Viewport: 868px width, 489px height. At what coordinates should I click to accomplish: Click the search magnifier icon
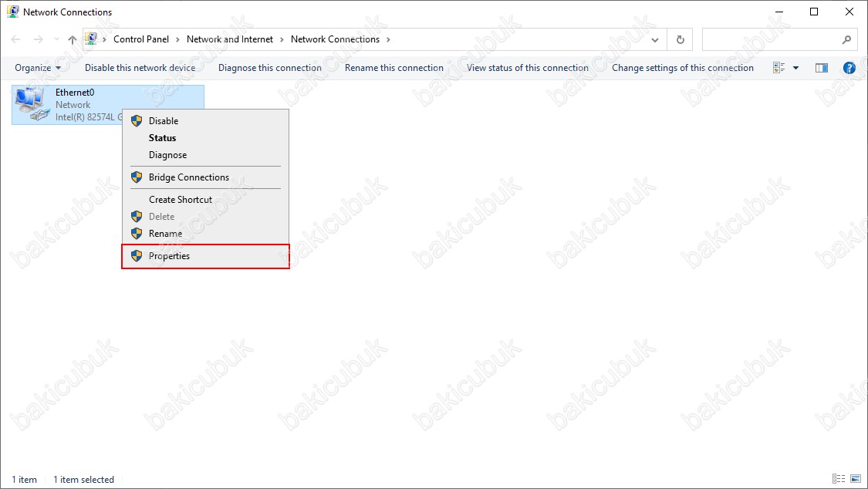pyautogui.click(x=846, y=40)
